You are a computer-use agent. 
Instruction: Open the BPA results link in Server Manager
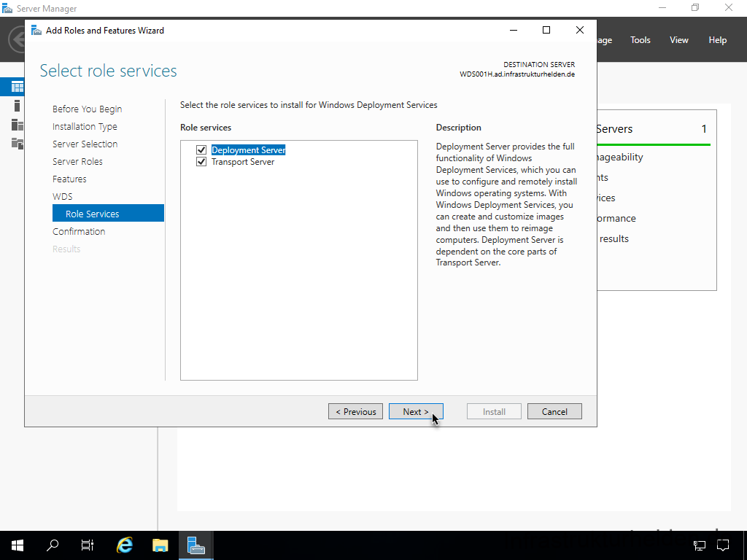coord(614,239)
